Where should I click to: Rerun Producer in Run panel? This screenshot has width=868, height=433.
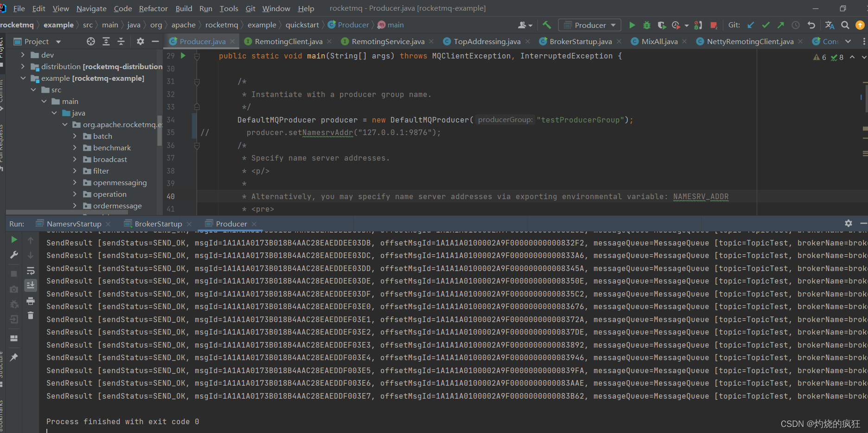pos(14,239)
